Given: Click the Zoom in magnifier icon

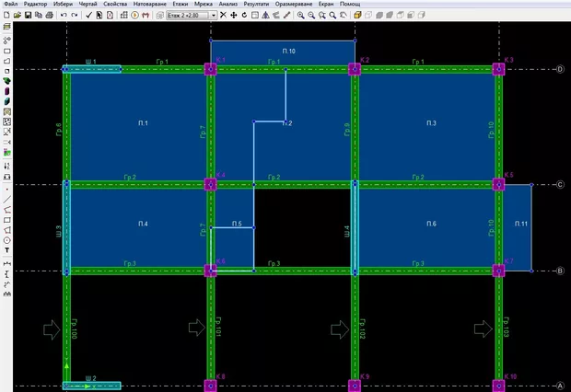Looking at the screenshot, I should tap(301, 16).
